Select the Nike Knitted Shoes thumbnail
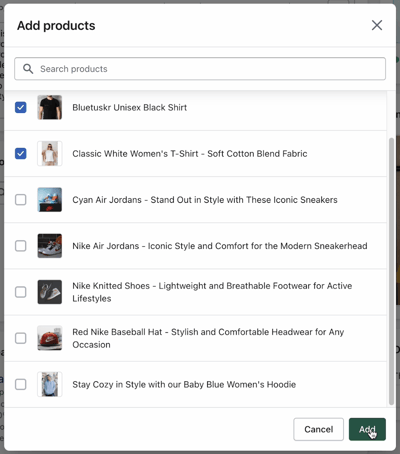The image size is (400, 454). pos(50,292)
